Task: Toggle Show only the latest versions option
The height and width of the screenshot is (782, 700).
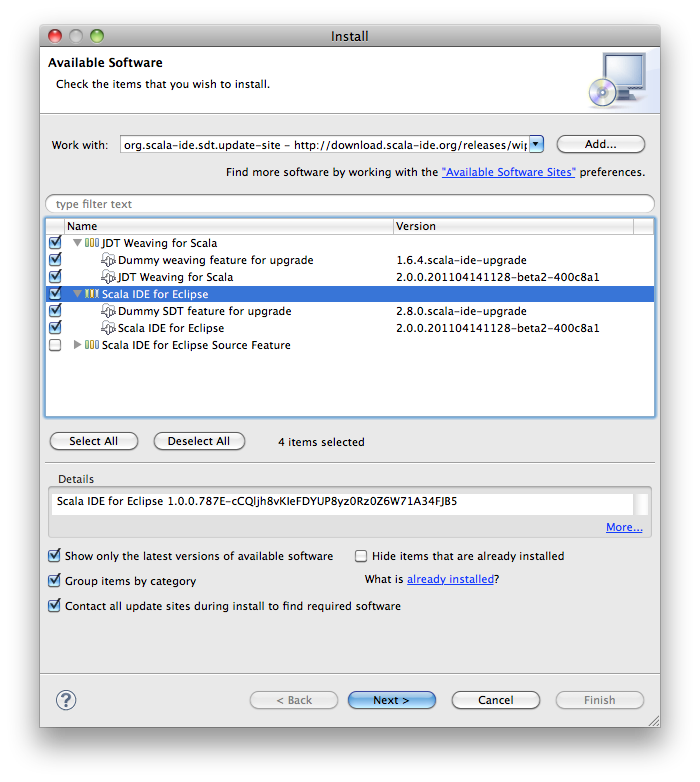Action: pyautogui.click(x=54, y=555)
